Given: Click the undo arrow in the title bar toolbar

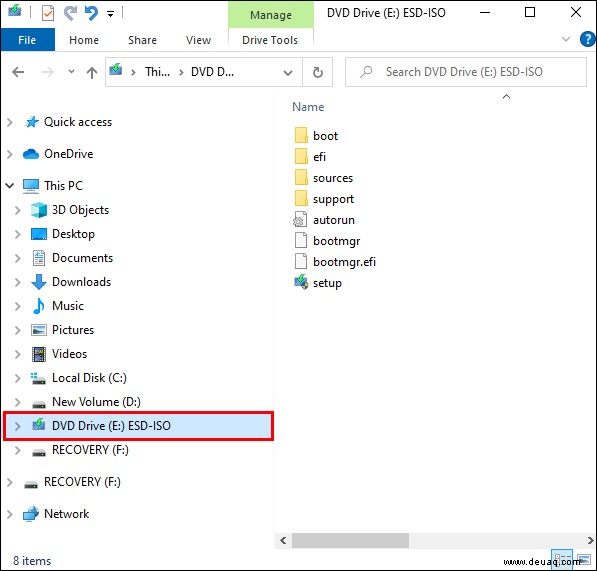Looking at the screenshot, I should click(91, 13).
